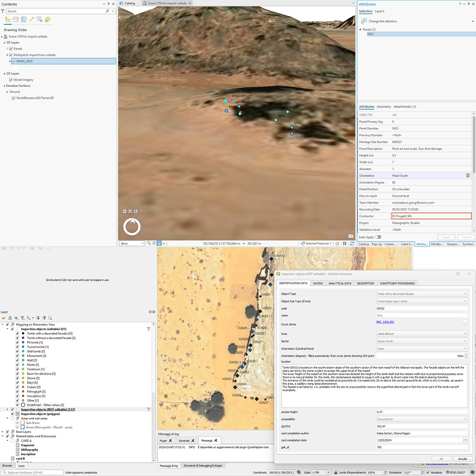Expand the Panels layer in Contents
Screen dimensions: 476x476
click(x=7, y=48)
